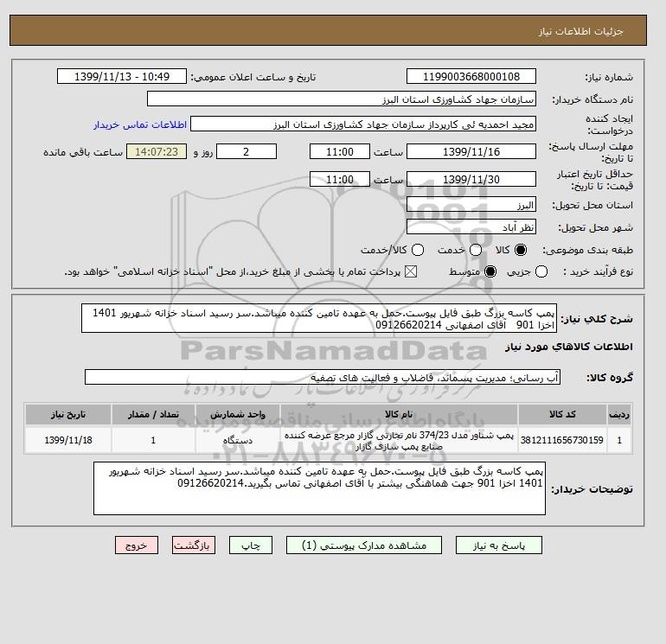Screen dimensions: 666x644
Task: Click the remaining time 14:07:23 field
Action: pyautogui.click(x=157, y=151)
